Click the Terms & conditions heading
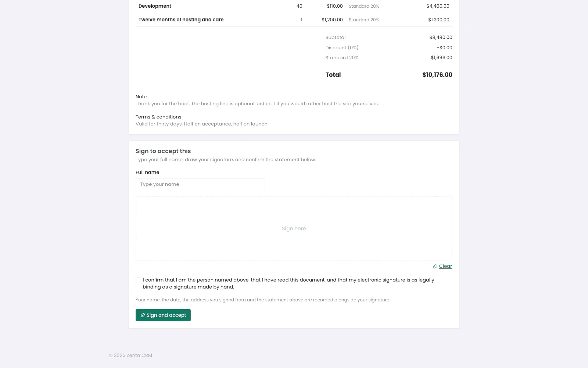Screen dimensions: 588x368 pos(158,117)
